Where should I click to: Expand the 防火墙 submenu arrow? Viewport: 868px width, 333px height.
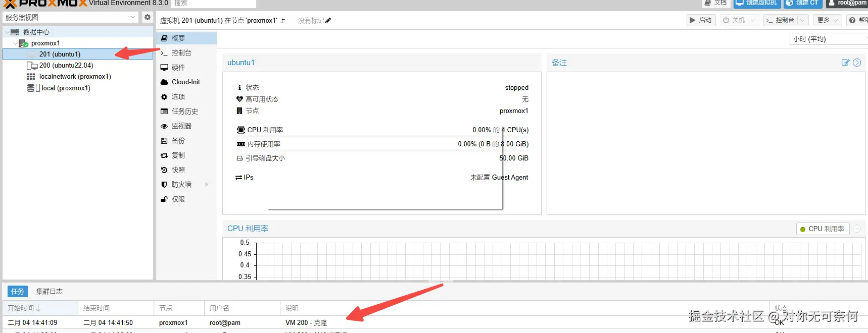(207, 185)
